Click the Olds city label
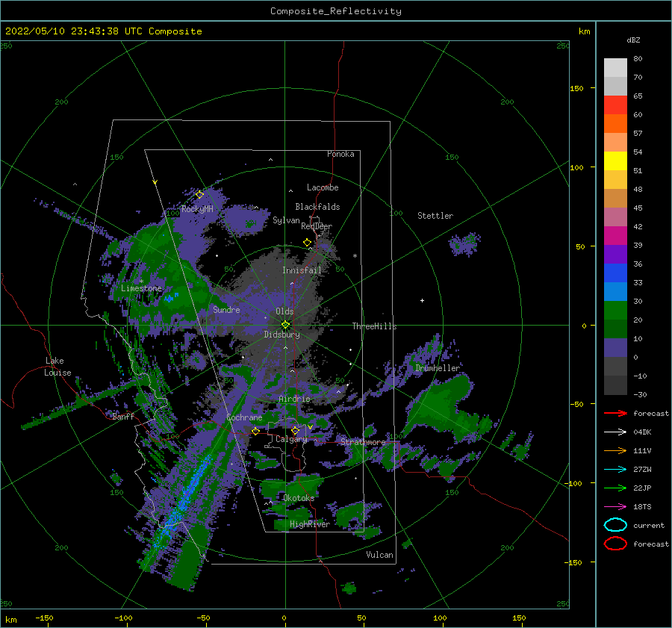This screenshot has height=628, width=672. 284,311
